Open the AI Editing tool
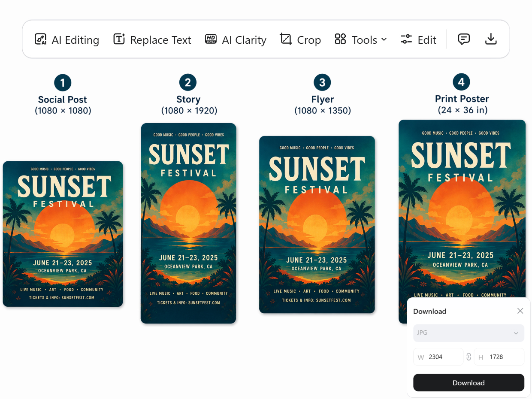The width and height of the screenshot is (532, 399). click(x=67, y=40)
